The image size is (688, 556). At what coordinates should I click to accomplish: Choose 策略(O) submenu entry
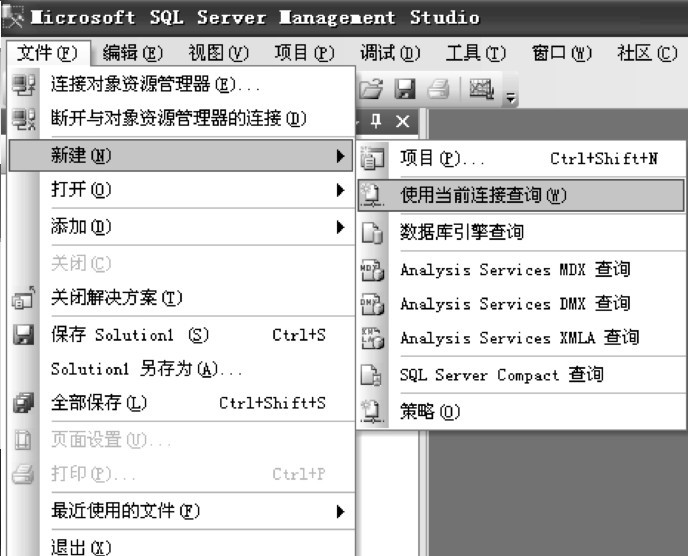(x=521, y=412)
